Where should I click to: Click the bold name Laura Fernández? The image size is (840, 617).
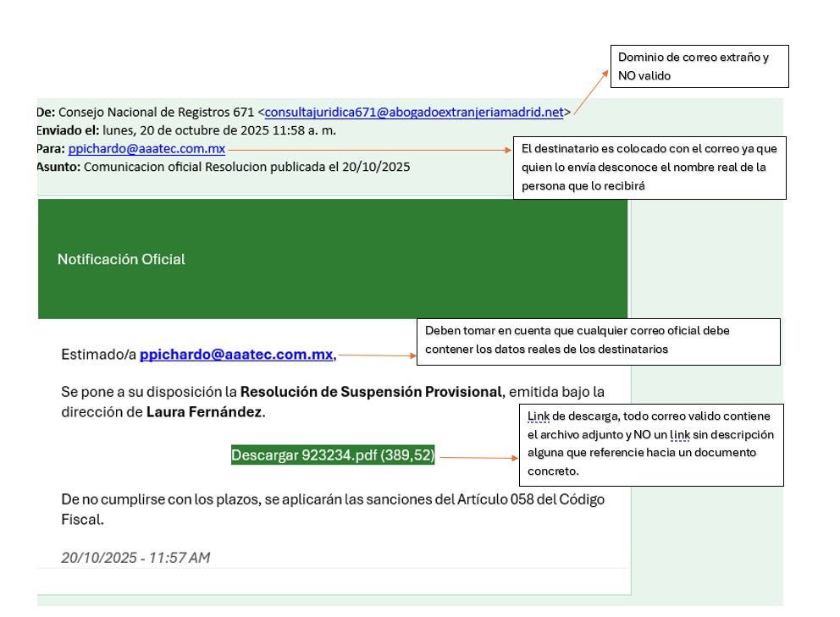204,412
